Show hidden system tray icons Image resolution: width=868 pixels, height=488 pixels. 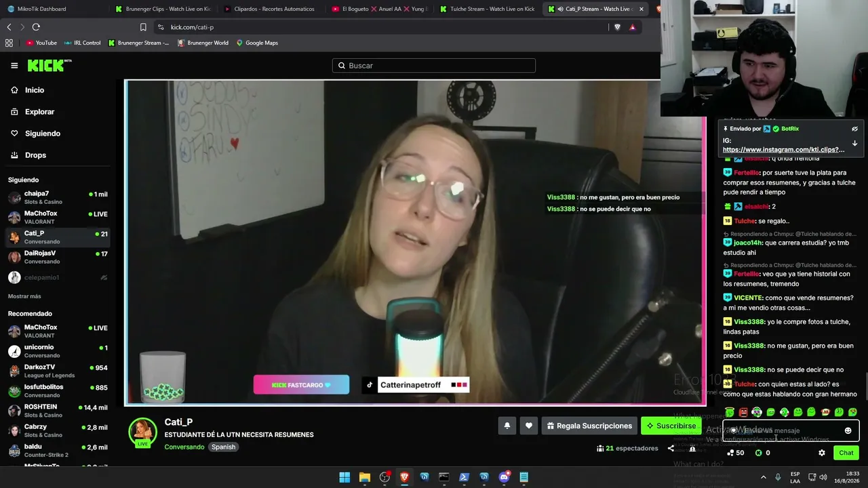(764, 477)
